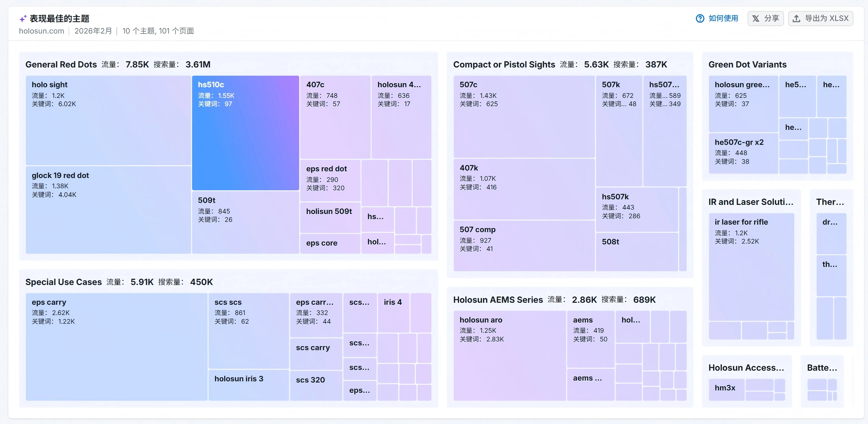Viewport: 868px width, 424px height.
Task: Select the holo sight treemap tile
Action: (108, 120)
